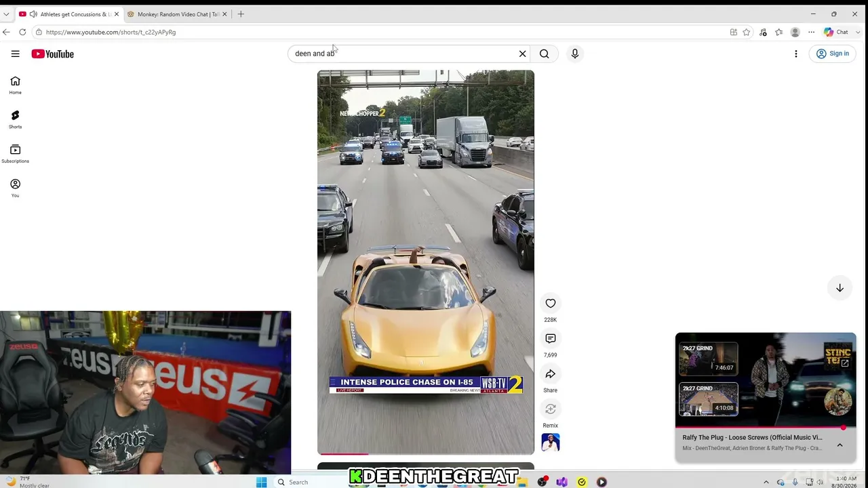Viewport: 868px width, 488px height.
Task: Reload the current browser page
Action: (x=22, y=32)
